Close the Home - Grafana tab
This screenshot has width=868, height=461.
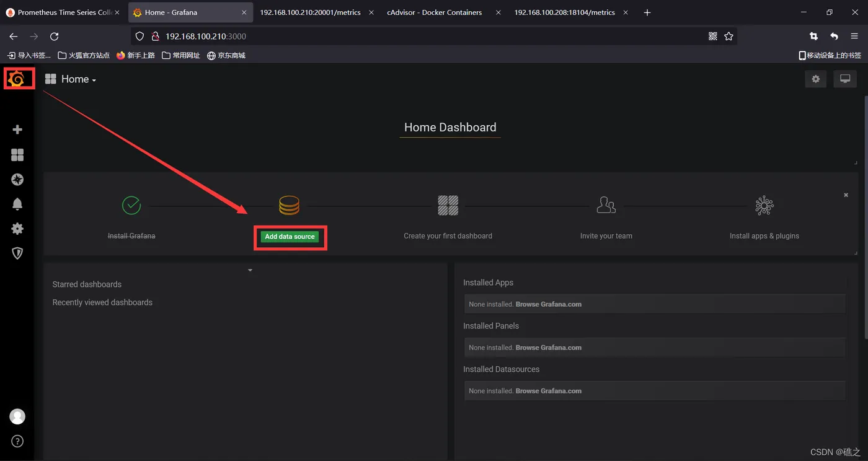coord(244,12)
